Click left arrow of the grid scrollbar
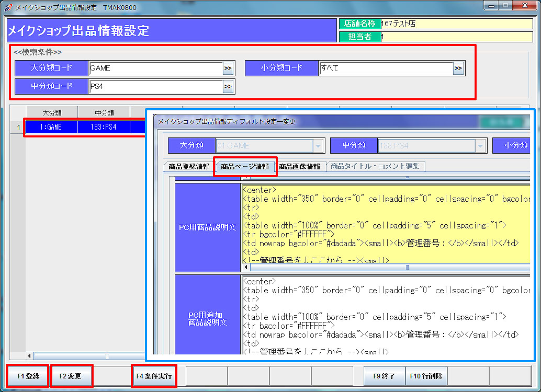This screenshot has height=392, width=541. (29, 356)
